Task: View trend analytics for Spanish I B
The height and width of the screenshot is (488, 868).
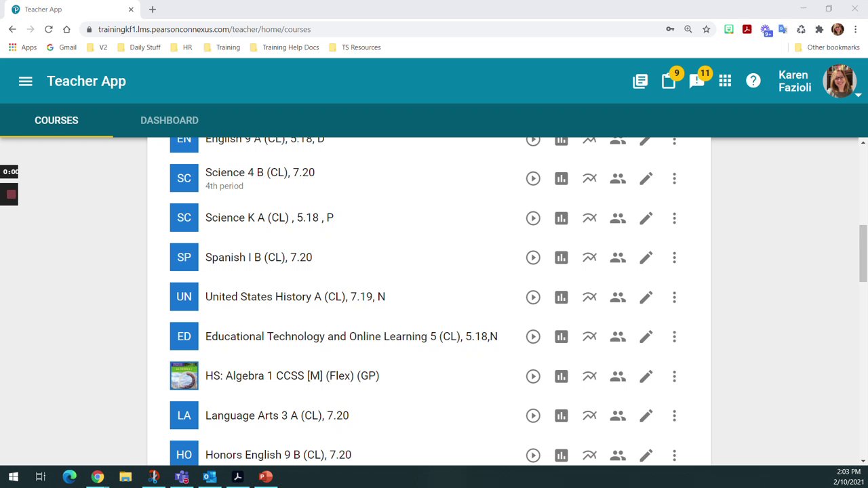Action: [x=589, y=258]
